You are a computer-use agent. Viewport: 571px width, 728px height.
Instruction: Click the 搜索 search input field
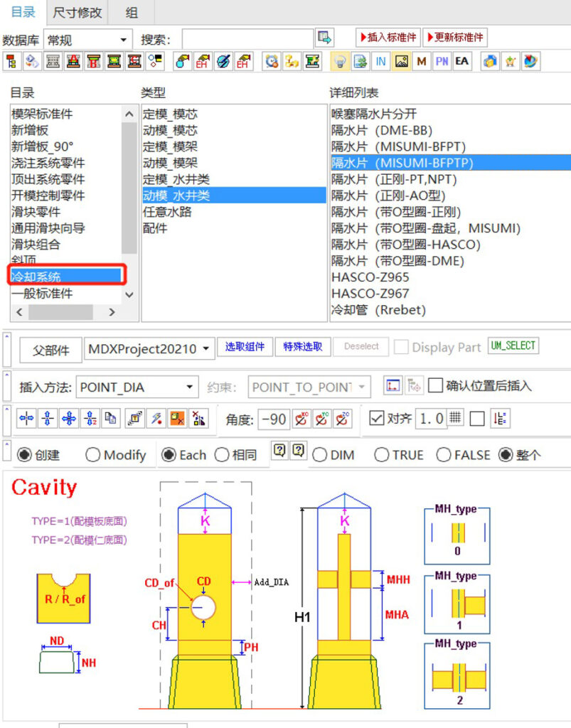[x=247, y=40]
